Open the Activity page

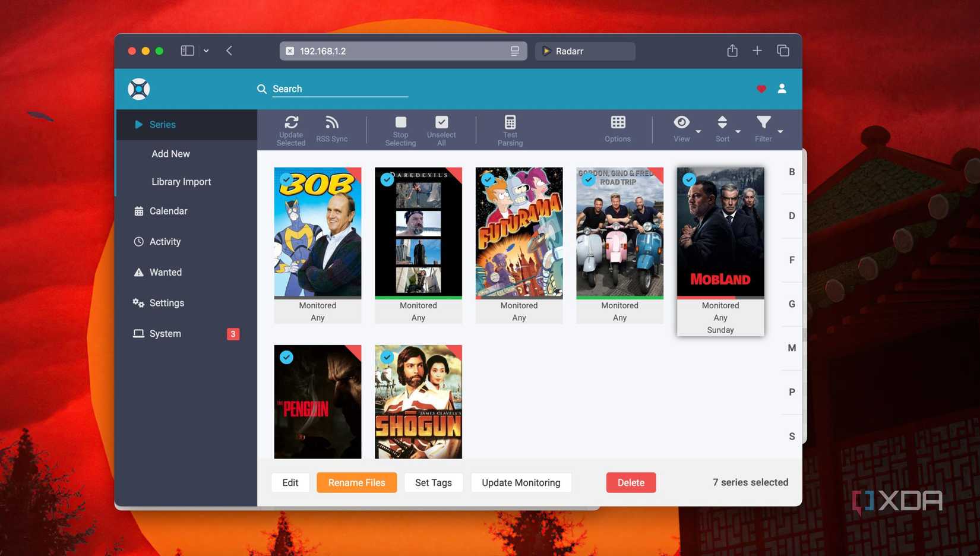coord(166,241)
